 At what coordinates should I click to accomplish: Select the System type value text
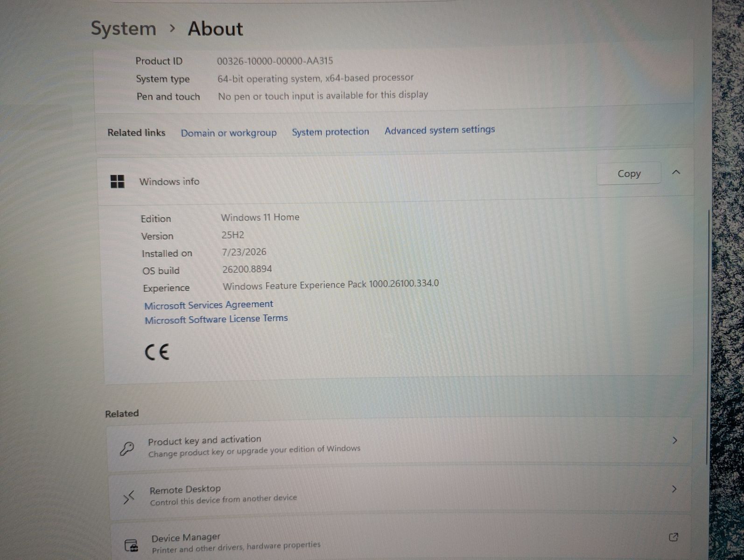(x=316, y=78)
